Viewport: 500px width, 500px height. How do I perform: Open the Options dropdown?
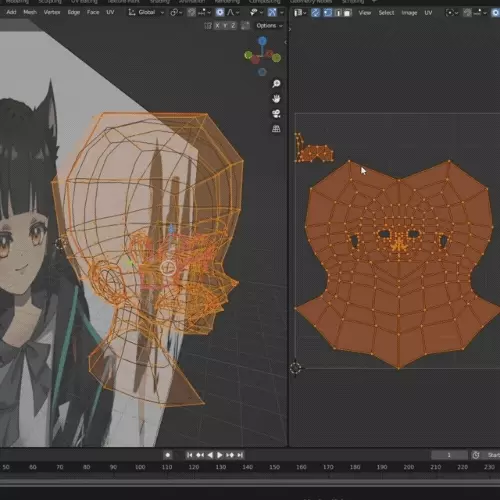[269, 26]
